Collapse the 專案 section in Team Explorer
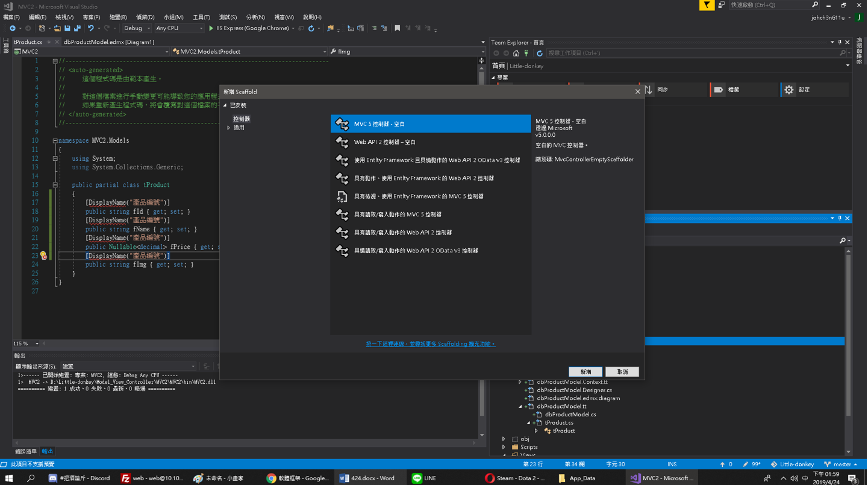The image size is (868, 485). coord(494,78)
